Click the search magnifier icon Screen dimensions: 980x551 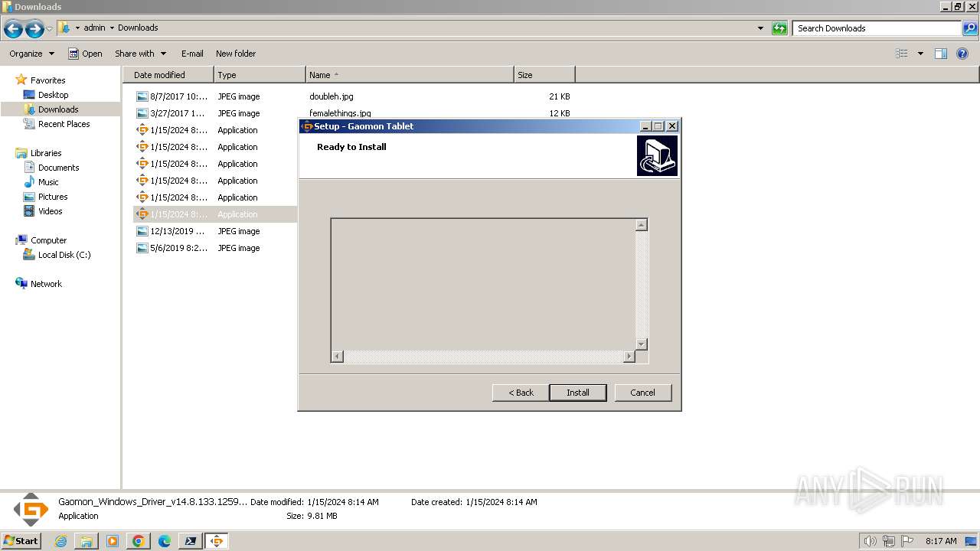(970, 28)
